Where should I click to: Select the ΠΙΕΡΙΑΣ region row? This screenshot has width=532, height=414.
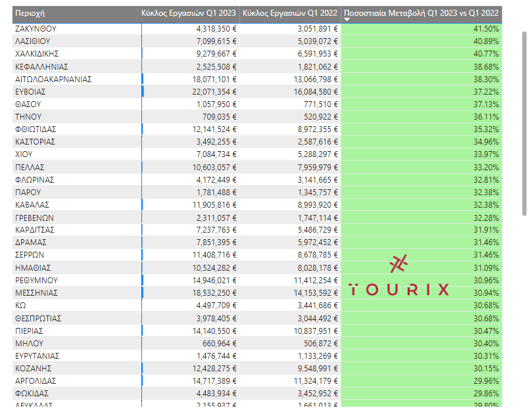click(x=29, y=331)
